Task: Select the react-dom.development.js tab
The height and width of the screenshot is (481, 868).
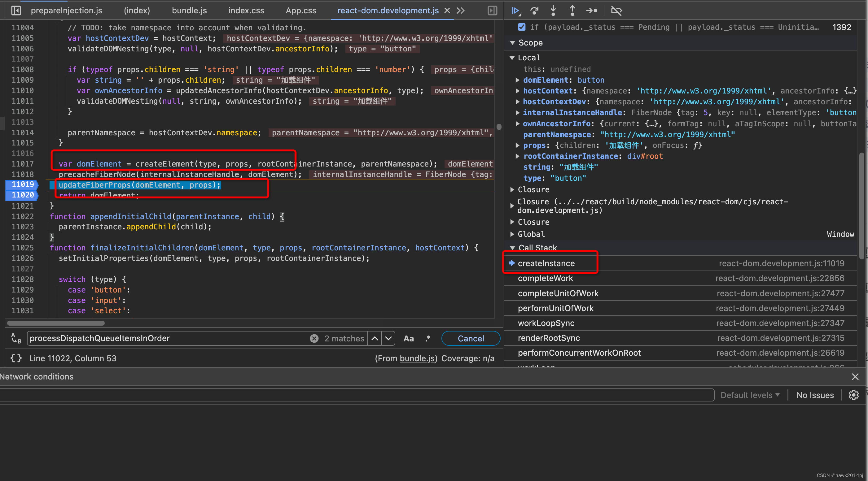Action: coord(388,11)
